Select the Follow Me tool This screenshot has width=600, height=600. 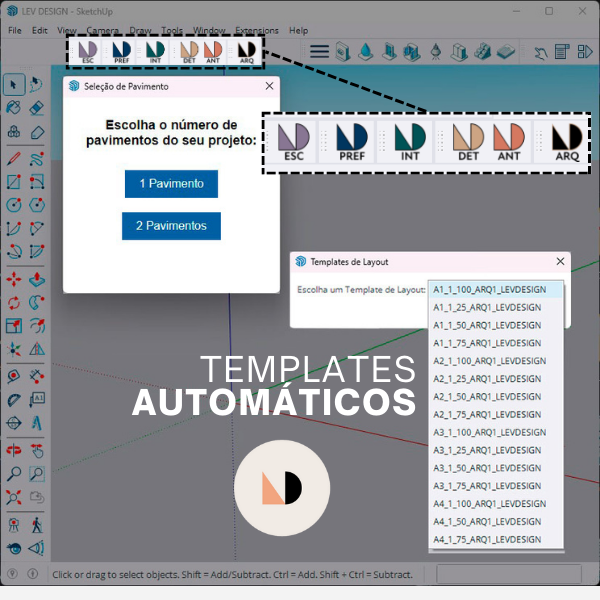click(x=37, y=303)
